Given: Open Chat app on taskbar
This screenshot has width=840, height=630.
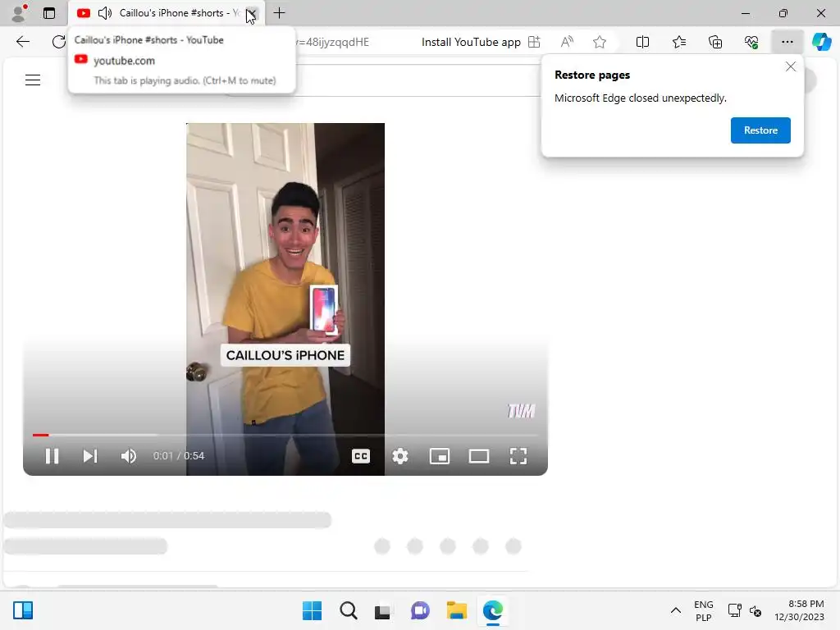Looking at the screenshot, I should point(420,610).
